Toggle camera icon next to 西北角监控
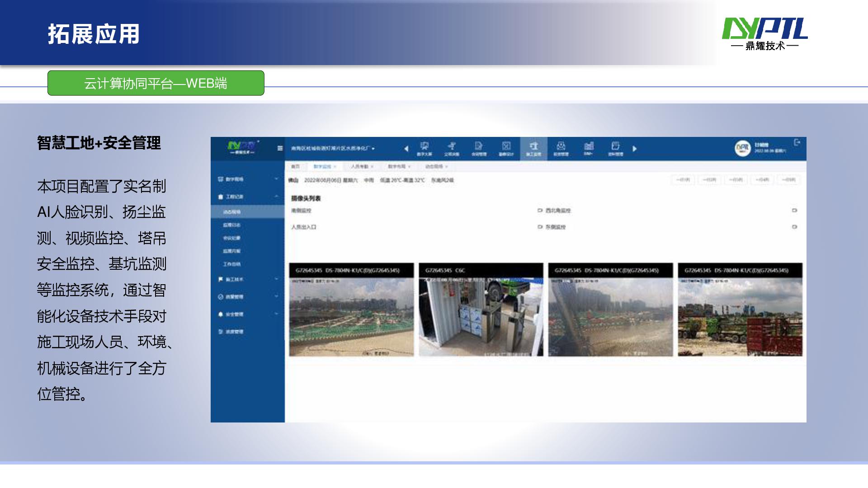Viewport: 868px width, 488px height. click(x=540, y=211)
